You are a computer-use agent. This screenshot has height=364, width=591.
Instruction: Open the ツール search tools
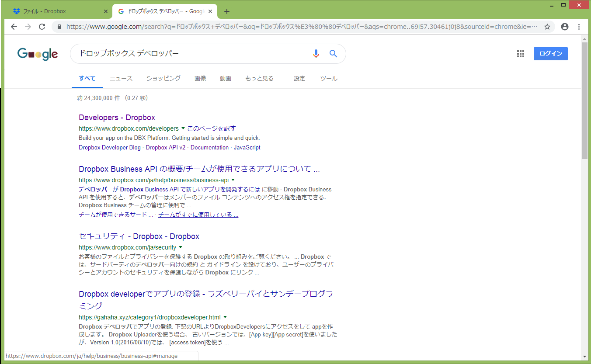[x=329, y=79]
